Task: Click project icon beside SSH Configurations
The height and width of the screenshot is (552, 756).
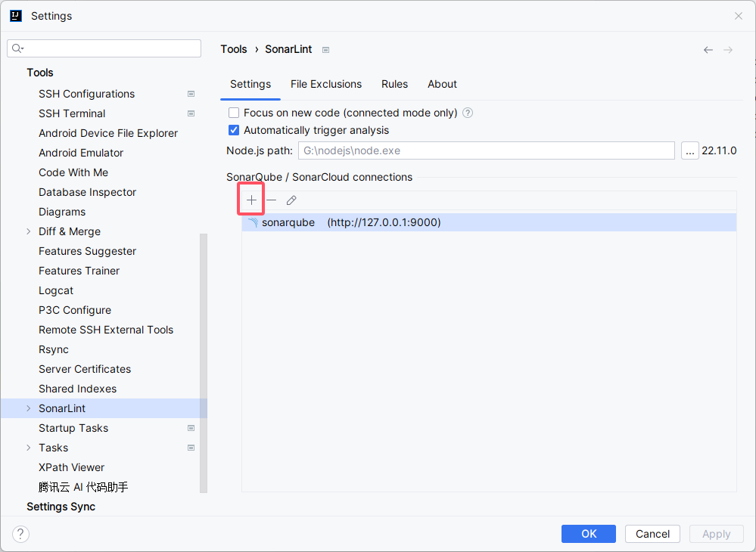Action: point(191,94)
